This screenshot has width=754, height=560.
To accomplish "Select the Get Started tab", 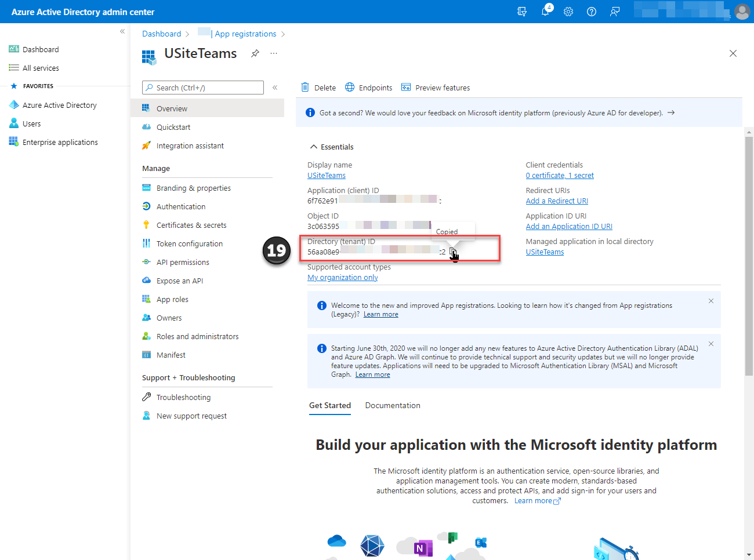I will [330, 405].
